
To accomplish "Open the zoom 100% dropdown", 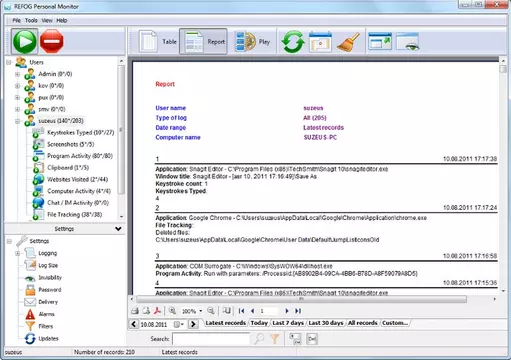I will pos(201,311).
